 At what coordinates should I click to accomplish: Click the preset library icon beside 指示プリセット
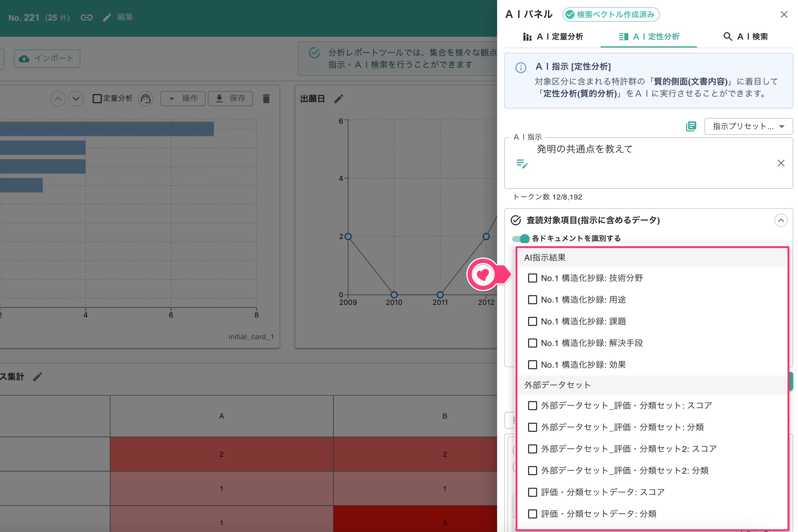pyautogui.click(x=691, y=127)
